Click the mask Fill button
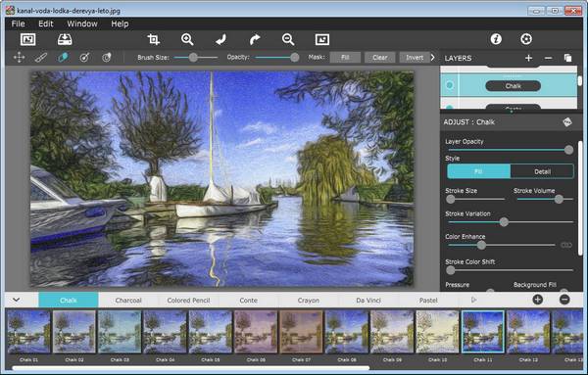Screen dimensions: 588x375 pyautogui.click(x=345, y=58)
